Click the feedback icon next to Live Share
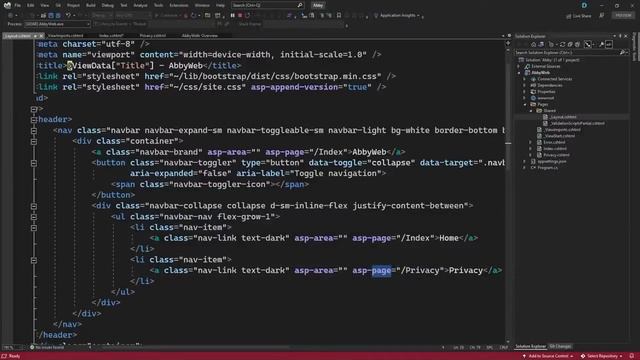This screenshot has width=640, height=360. (602, 16)
